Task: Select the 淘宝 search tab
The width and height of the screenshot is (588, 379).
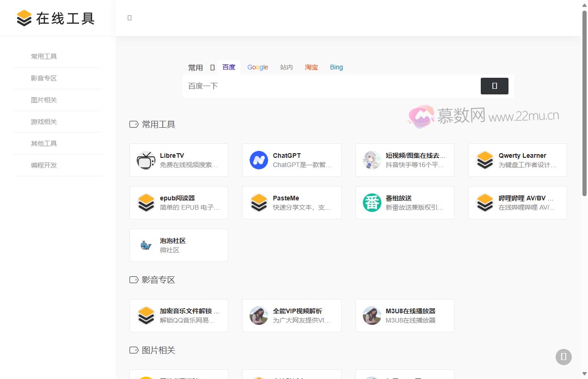Action: coord(311,67)
